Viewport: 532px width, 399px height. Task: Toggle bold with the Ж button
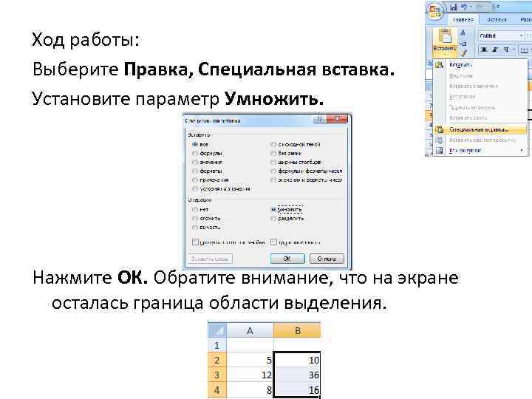[x=484, y=50]
